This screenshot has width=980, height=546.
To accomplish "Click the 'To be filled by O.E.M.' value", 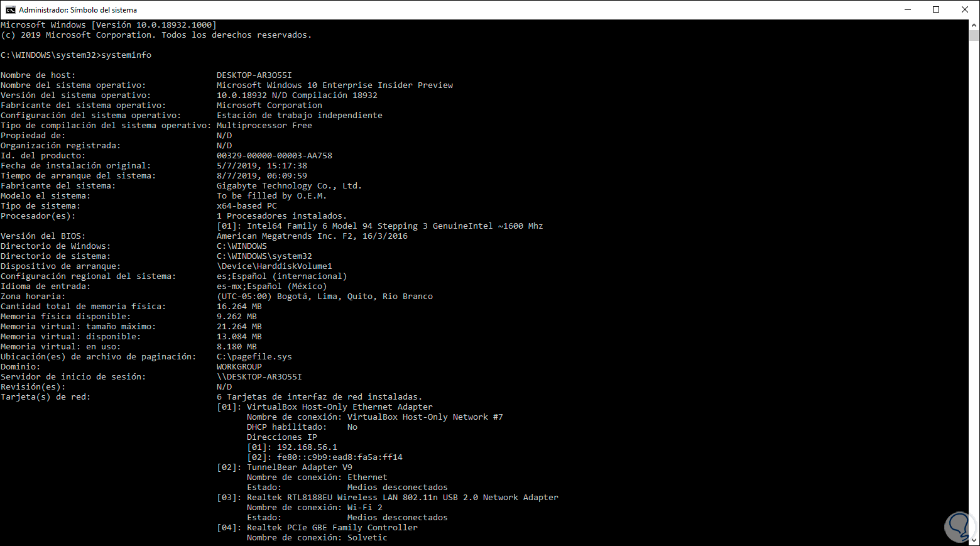I will pyautogui.click(x=272, y=196).
